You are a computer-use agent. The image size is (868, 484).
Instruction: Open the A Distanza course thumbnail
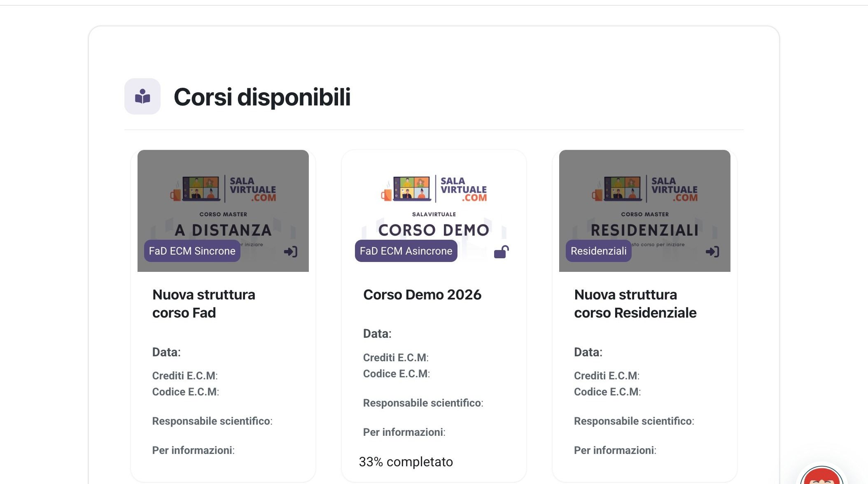click(x=223, y=210)
